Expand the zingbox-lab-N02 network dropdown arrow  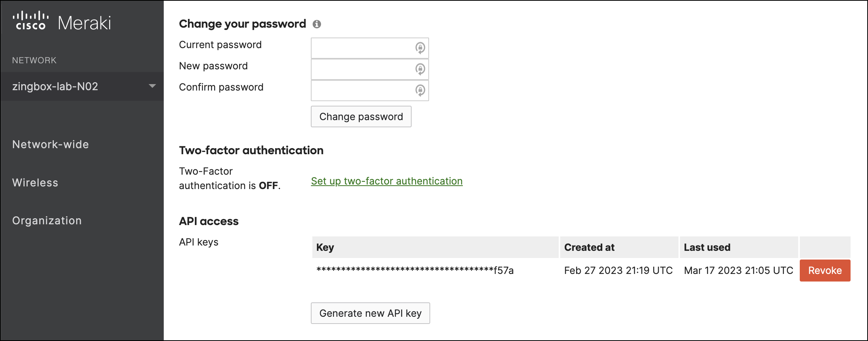[152, 86]
